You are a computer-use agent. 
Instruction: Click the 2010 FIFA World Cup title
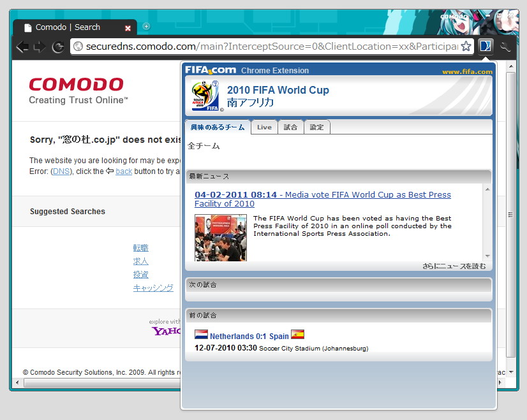click(x=278, y=90)
